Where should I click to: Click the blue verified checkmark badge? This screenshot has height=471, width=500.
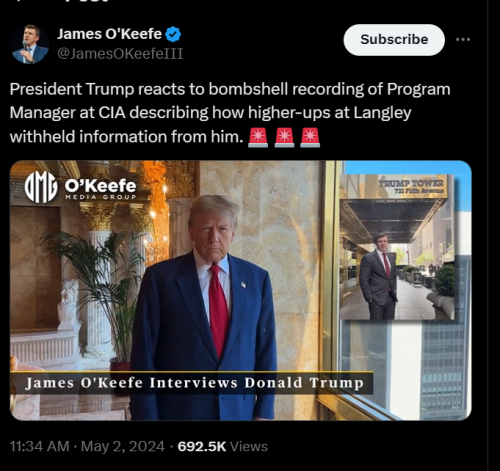[173, 34]
